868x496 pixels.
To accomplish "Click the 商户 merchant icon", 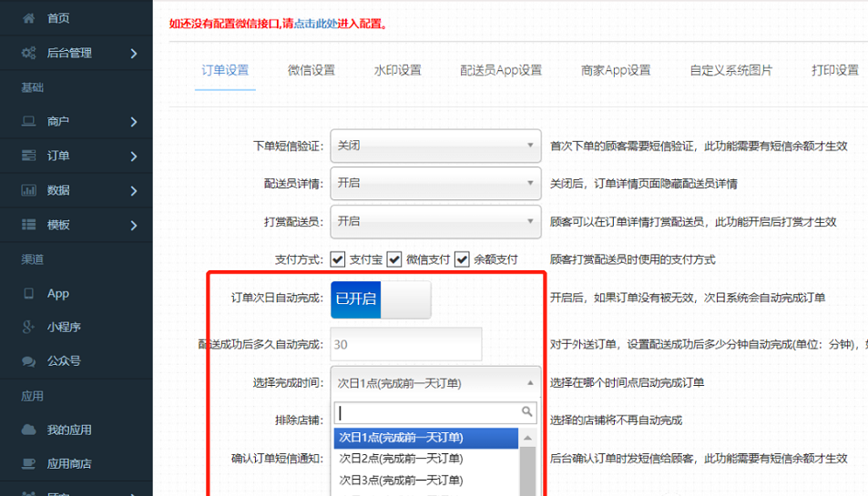I will point(28,121).
